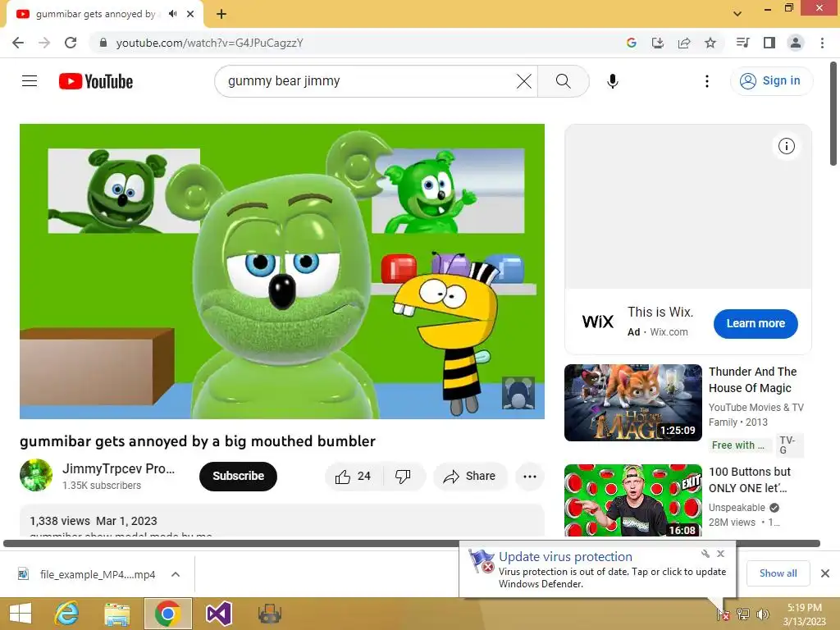Bookmark this page with star icon
This screenshot has width=840, height=630.
(x=710, y=43)
